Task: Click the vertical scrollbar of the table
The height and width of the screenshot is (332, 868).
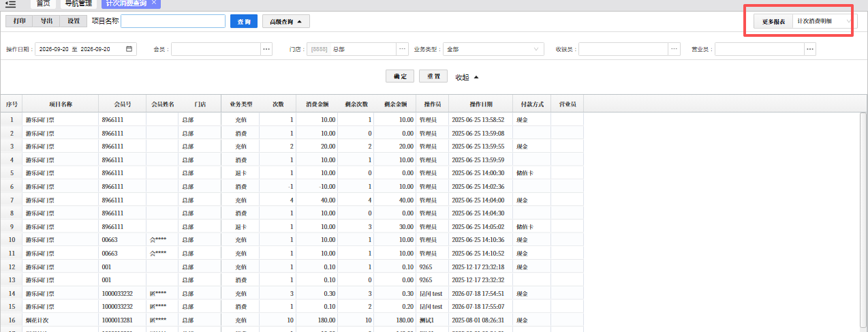Action: point(863,222)
